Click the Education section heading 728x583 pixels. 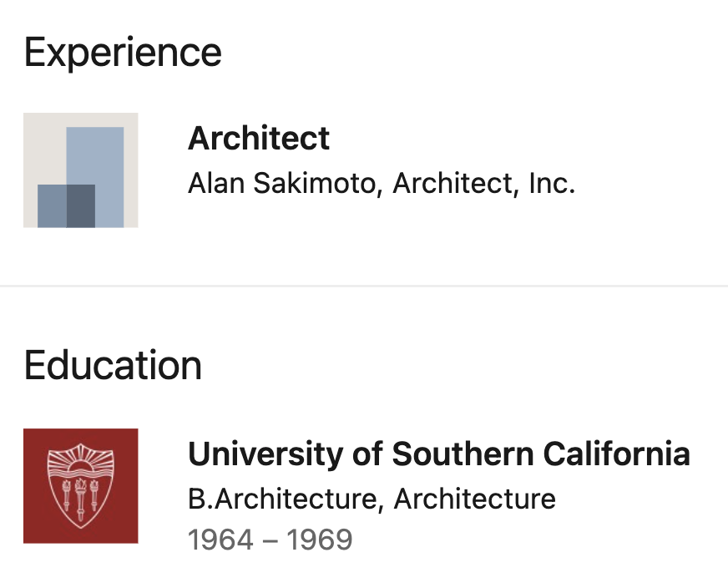click(x=113, y=366)
